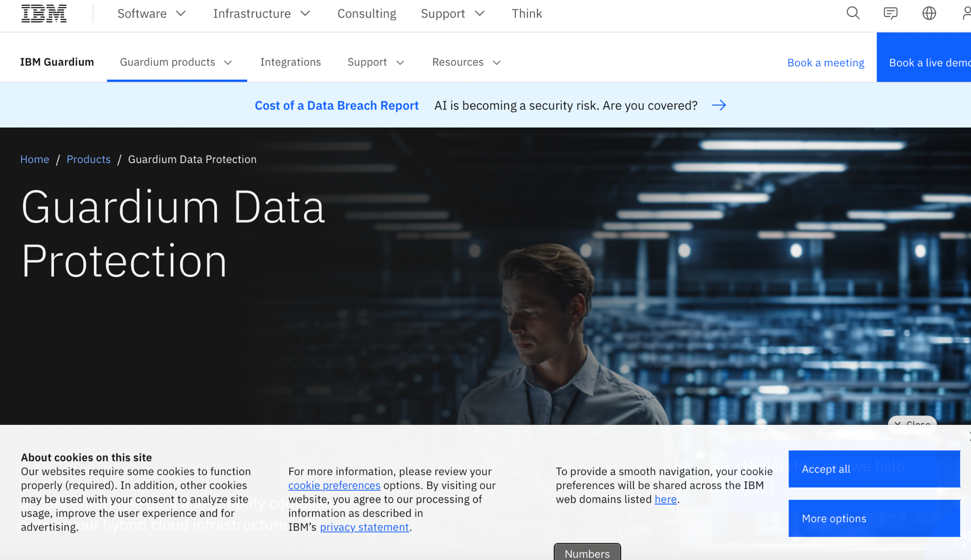971x560 pixels.
Task: Click the Guardium Data Protection breadcrumb text
Action: pos(192,159)
